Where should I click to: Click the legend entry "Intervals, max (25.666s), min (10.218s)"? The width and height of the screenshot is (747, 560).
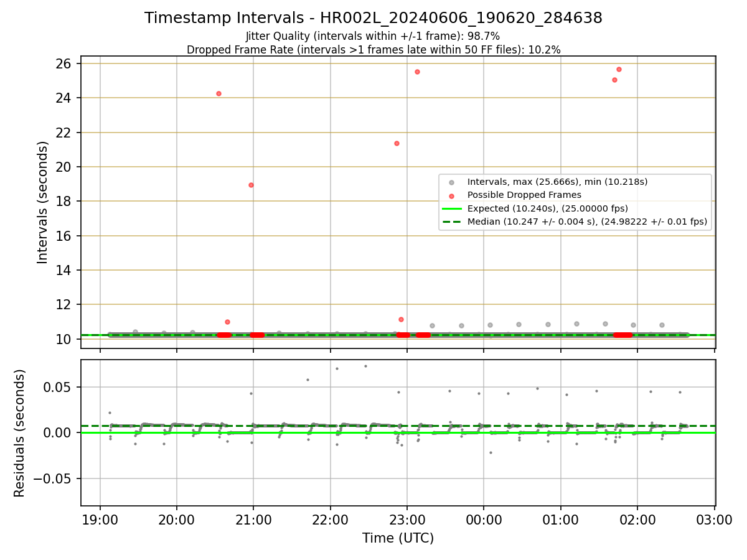point(558,182)
